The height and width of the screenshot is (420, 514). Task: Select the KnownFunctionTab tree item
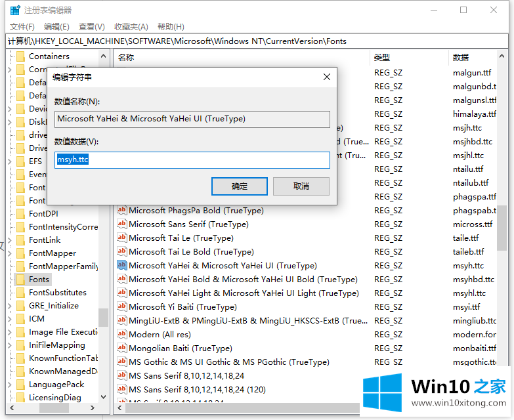pos(63,358)
